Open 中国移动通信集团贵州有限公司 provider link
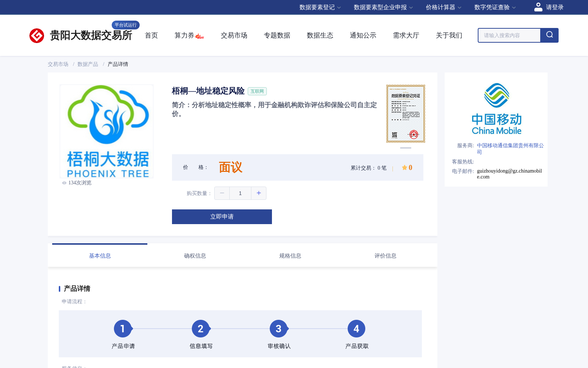Viewport: 588px width, 368px height. [510, 149]
